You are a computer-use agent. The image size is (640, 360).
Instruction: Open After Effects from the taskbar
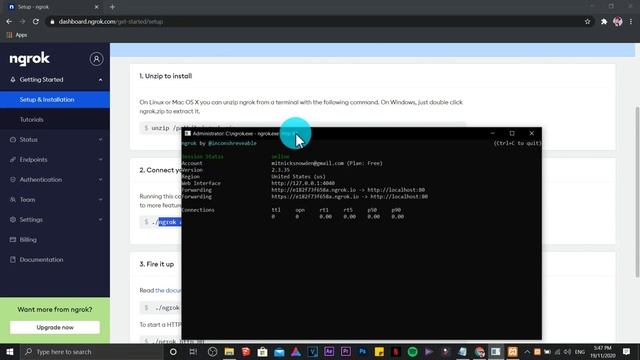[329, 352]
